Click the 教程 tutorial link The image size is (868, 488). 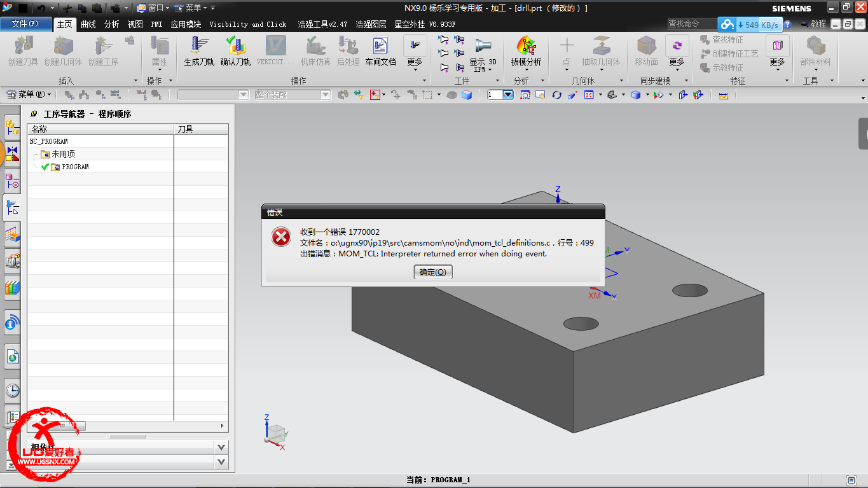point(813,24)
